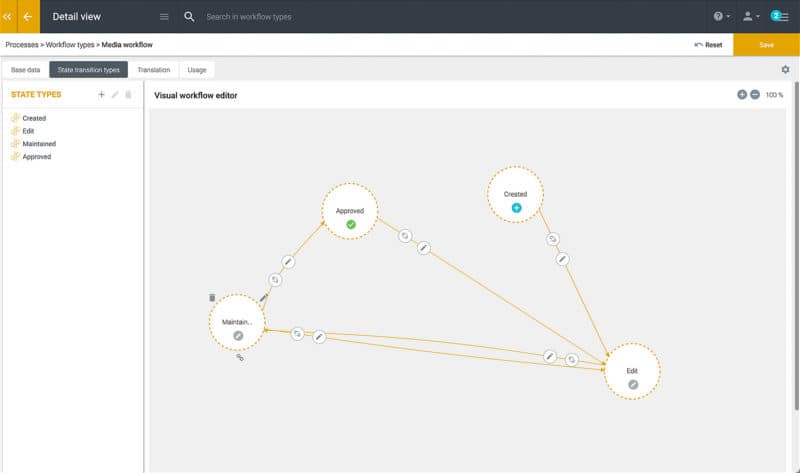This screenshot has width=800, height=473.
Task: Edit transition icon near Maintained node
Action: (x=319, y=337)
